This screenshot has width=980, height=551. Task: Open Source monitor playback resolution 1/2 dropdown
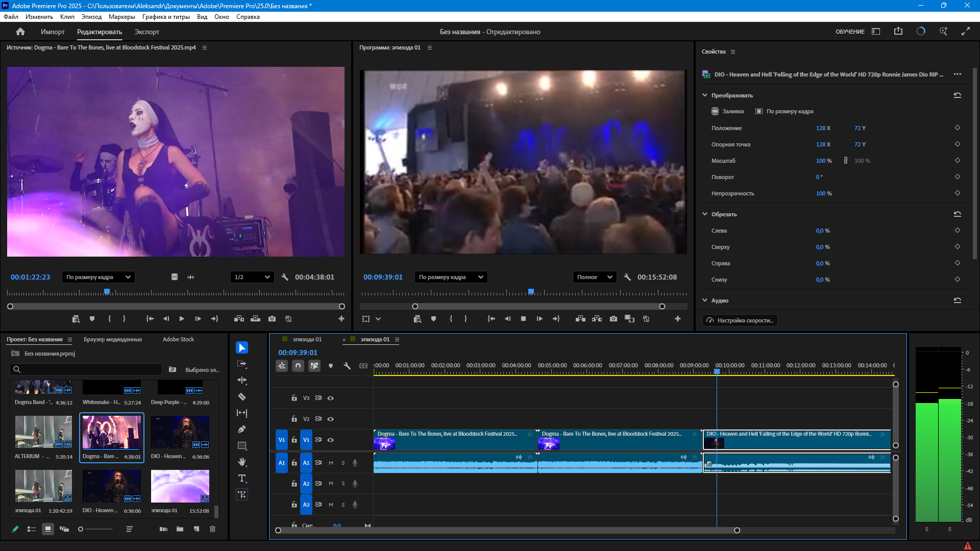pos(252,277)
